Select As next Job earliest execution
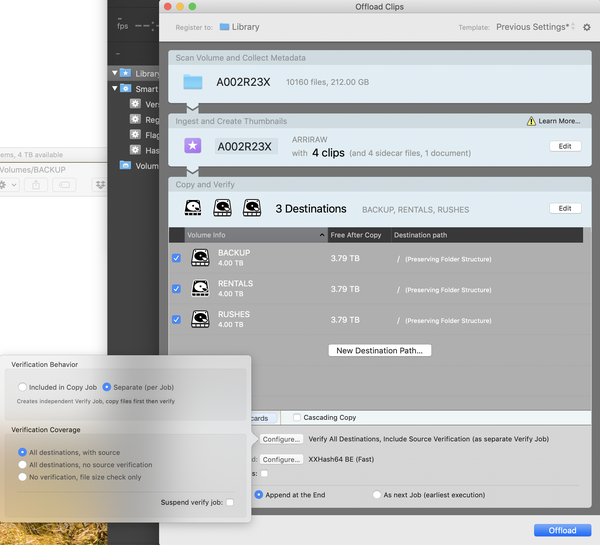The width and height of the screenshot is (600, 545). pyautogui.click(x=376, y=495)
